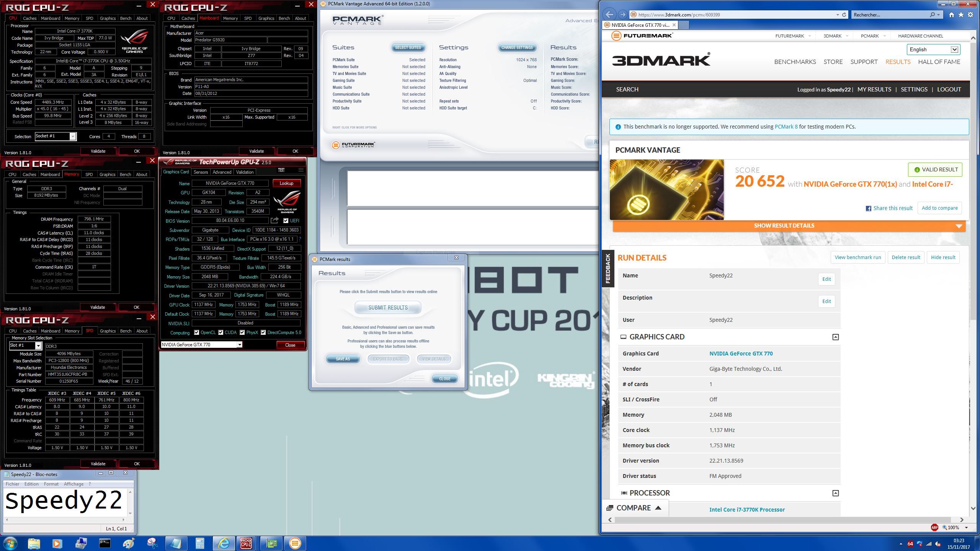Toggle the DirectCompute 5.0 checkbox

coord(263,333)
